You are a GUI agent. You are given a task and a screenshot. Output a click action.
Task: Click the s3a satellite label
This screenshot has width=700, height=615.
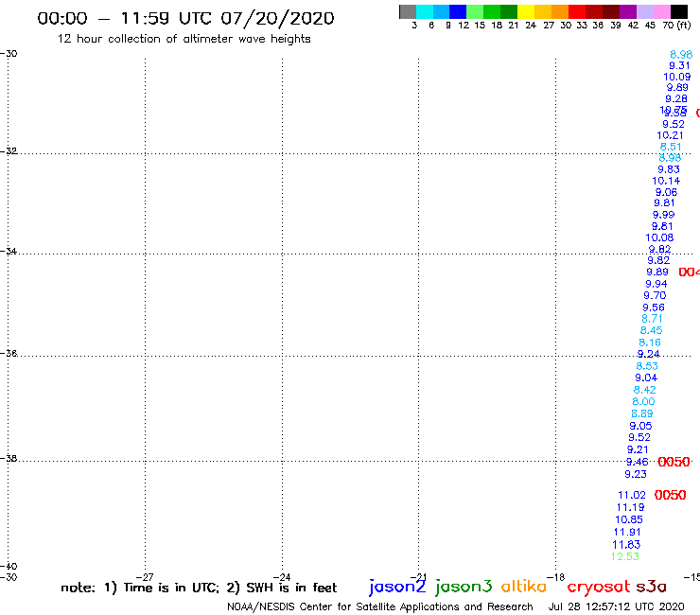tap(652, 587)
